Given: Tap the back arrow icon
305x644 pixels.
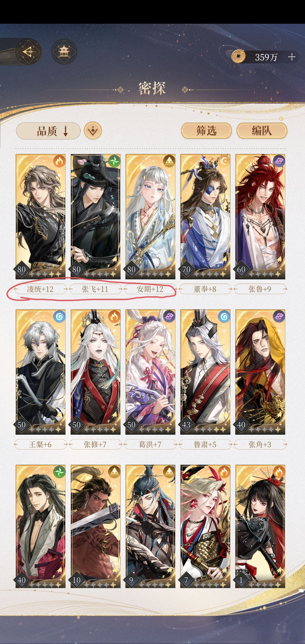Looking at the screenshot, I should pyautogui.click(x=29, y=52).
